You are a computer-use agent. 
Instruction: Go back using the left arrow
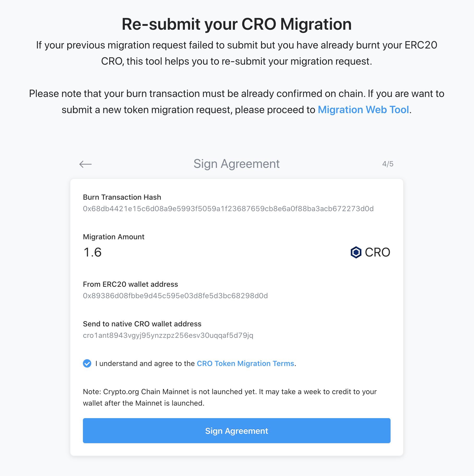[x=86, y=164]
